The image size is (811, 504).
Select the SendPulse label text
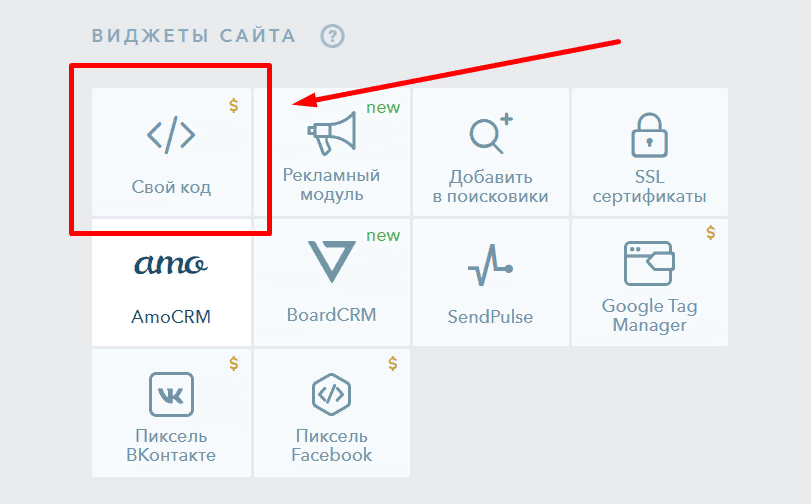click(x=490, y=316)
